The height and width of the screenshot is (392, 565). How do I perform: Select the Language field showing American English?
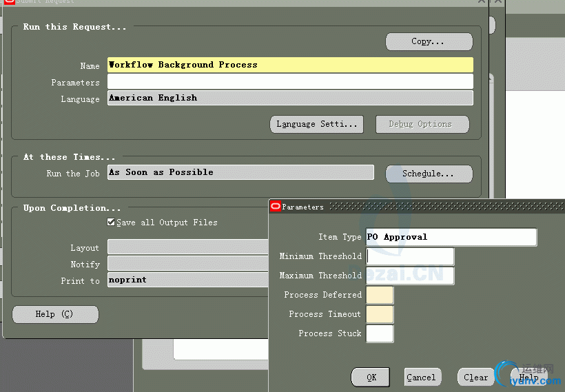[290, 98]
